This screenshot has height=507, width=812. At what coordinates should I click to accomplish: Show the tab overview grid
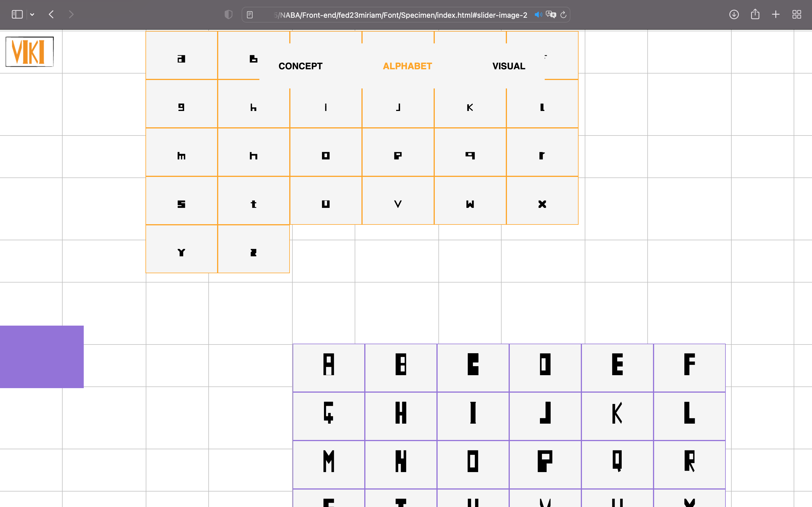click(796, 14)
